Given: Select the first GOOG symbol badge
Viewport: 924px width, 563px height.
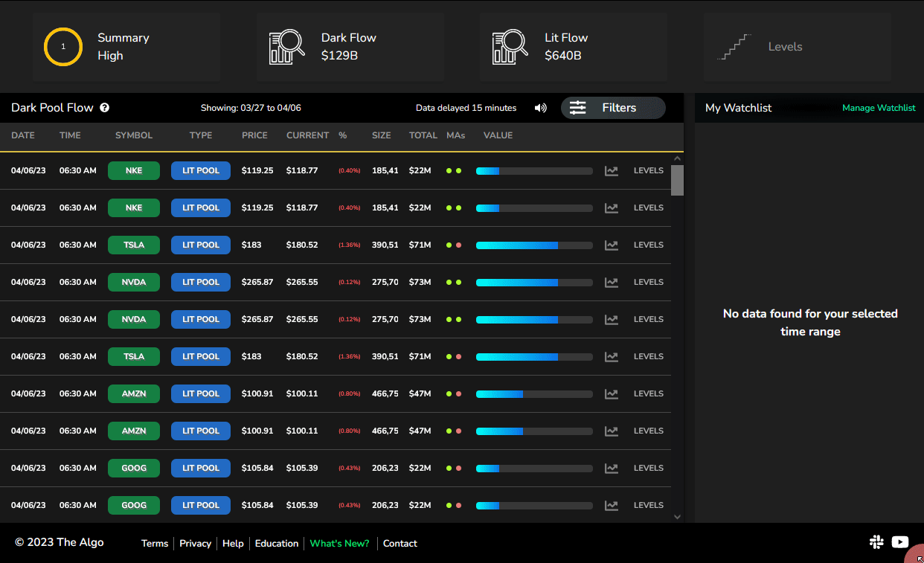Looking at the screenshot, I should (134, 468).
